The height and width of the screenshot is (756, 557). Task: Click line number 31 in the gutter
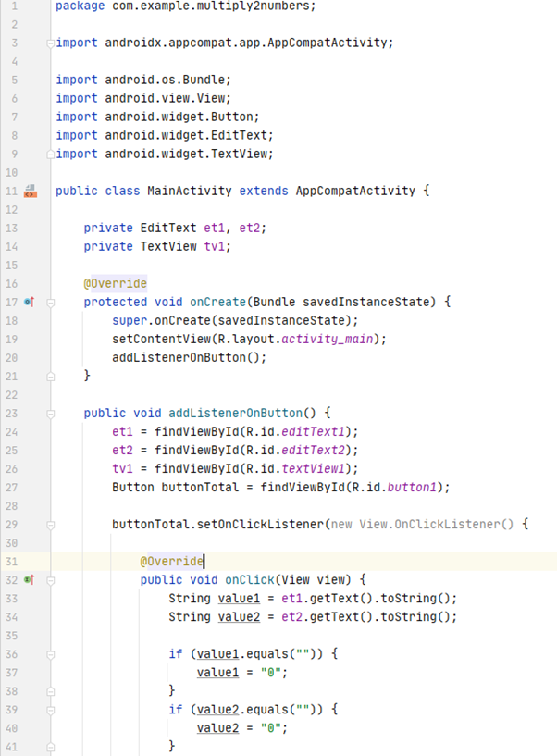tap(12, 562)
